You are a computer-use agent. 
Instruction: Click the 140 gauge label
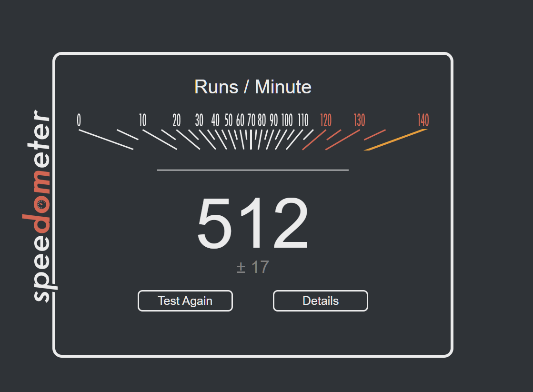click(x=423, y=121)
